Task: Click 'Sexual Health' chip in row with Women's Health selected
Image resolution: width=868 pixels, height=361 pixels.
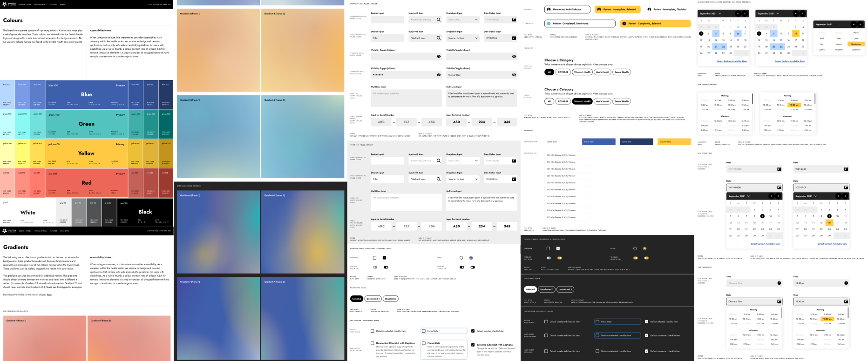Action: [621, 101]
